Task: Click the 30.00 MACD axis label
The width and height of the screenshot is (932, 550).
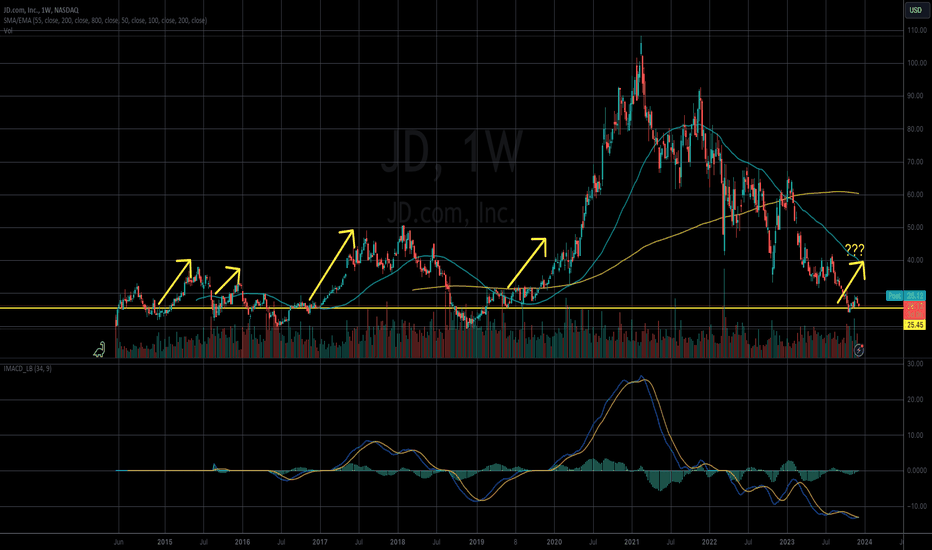Action: [915, 363]
